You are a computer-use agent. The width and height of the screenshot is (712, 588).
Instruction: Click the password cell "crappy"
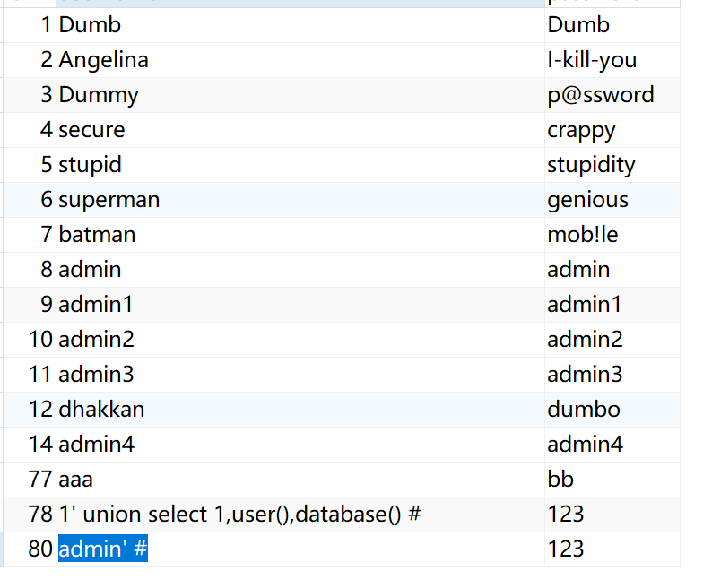pos(612,130)
